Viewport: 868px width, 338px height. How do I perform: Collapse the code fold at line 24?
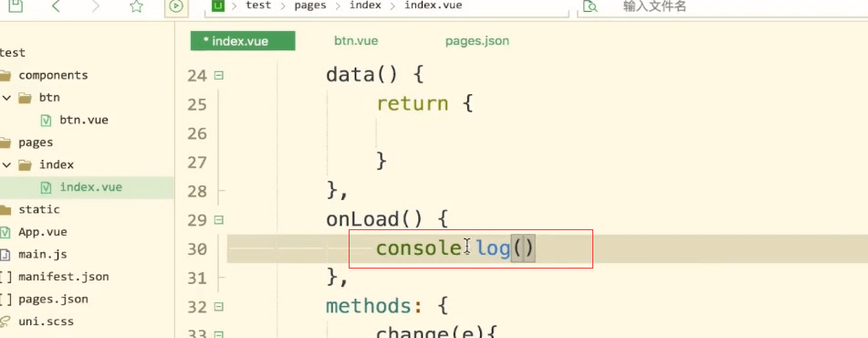coord(219,75)
